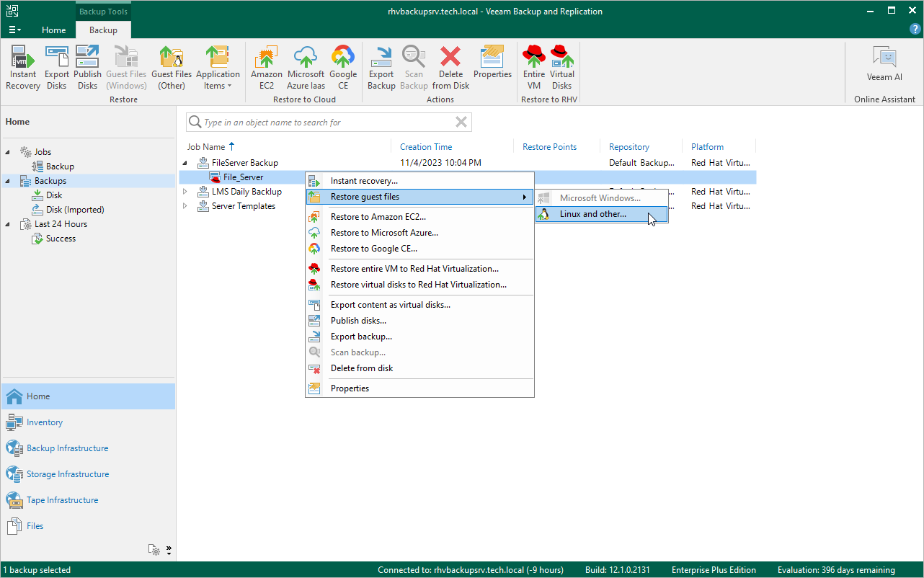Choose Properties in the context menu
The width and height of the screenshot is (924, 578).
pos(419,388)
